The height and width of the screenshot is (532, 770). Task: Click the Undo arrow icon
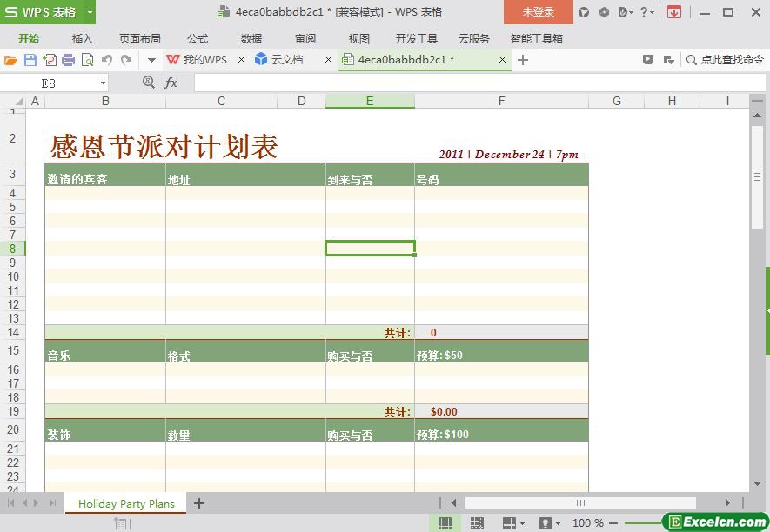coord(107,60)
